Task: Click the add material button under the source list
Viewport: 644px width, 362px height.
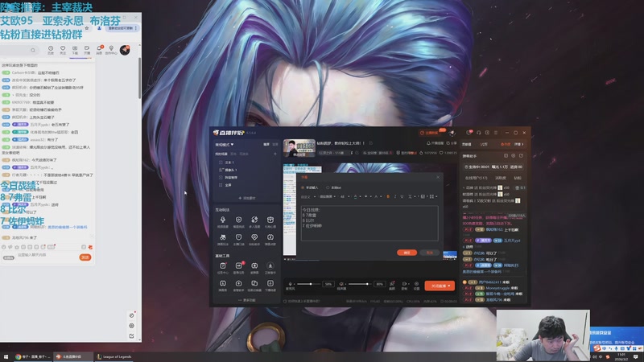Action: click(x=247, y=198)
